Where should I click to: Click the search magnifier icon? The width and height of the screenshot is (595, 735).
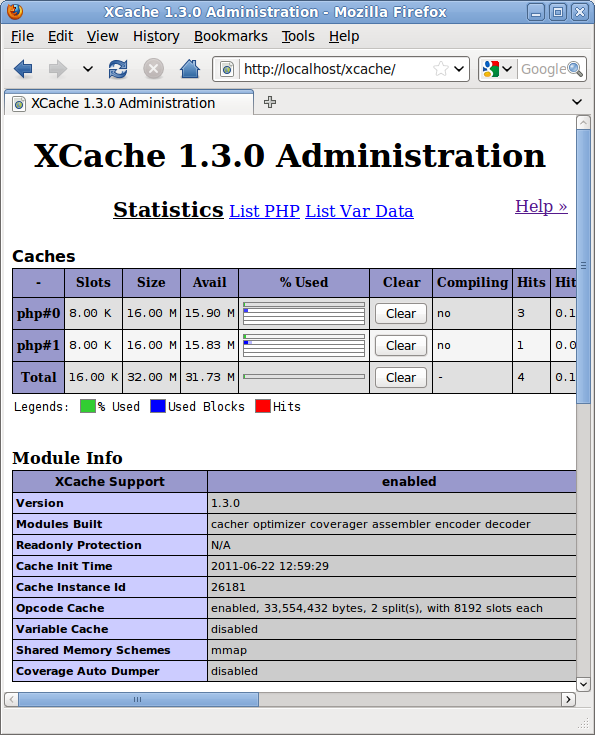click(x=575, y=69)
